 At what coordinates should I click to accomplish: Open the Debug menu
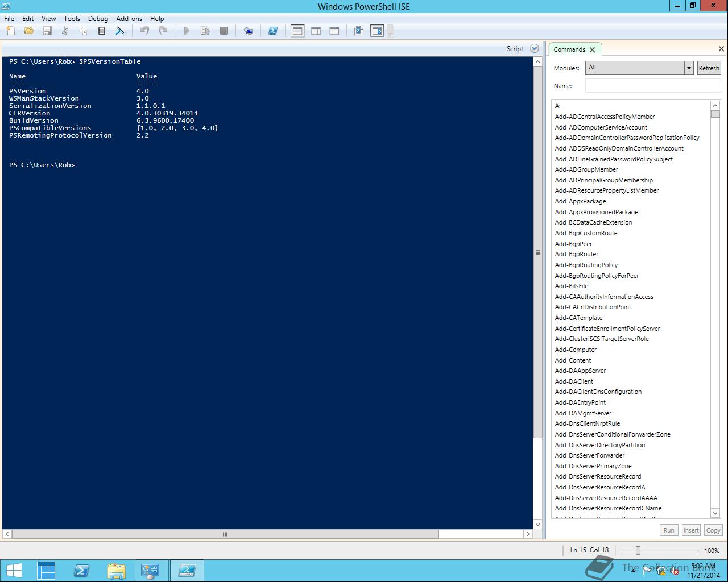click(98, 19)
